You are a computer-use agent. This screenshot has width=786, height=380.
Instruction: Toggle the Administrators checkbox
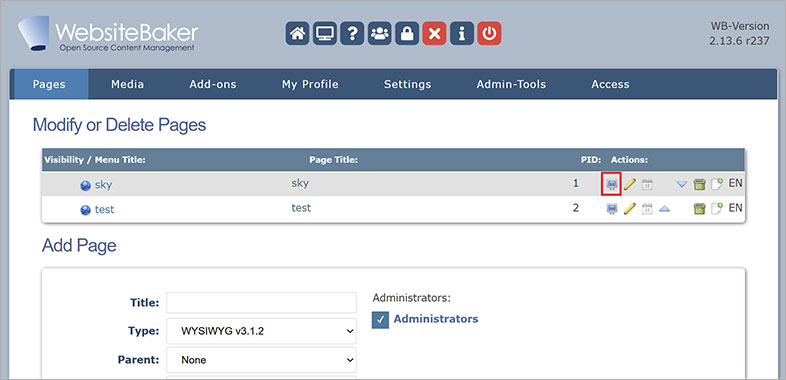coord(380,320)
